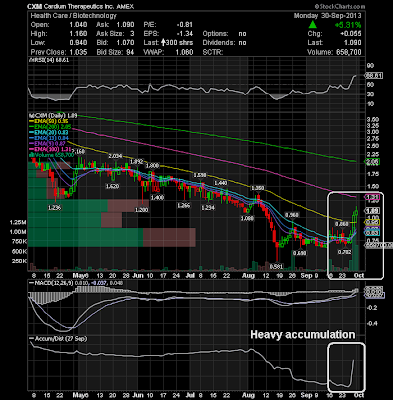The height and width of the screenshot is (400, 393).
Task: Click the yellow 0.95 EMA axis tag
Action: click(x=372, y=222)
